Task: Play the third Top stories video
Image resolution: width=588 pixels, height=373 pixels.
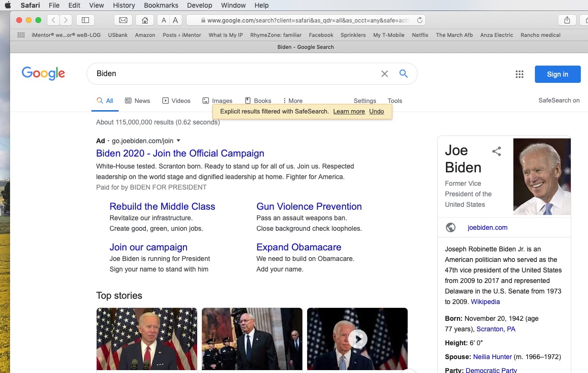Action: [x=357, y=339]
